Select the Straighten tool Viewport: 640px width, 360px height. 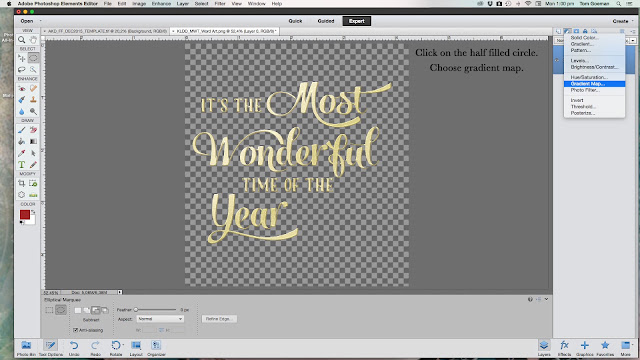click(33, 195)
